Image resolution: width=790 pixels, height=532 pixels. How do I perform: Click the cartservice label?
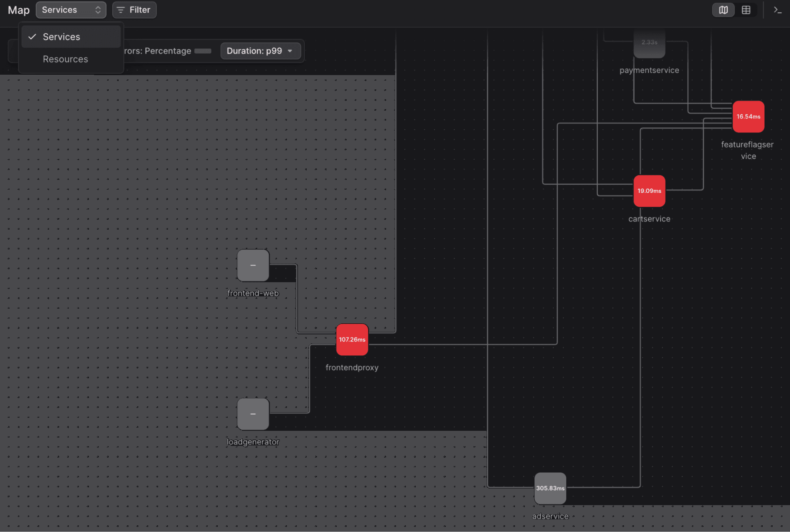[649, 219]
